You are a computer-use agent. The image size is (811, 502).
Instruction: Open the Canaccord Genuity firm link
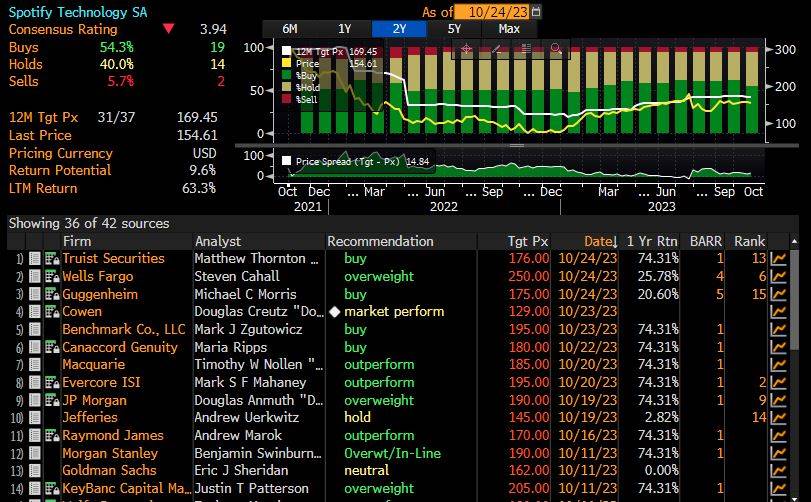pyautogui.click(x=119, y=347)
